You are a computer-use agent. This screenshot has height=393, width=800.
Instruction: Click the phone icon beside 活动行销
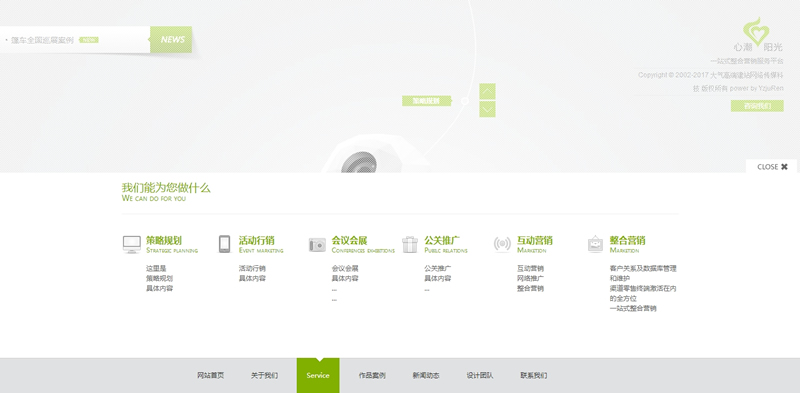coord(224,244)
